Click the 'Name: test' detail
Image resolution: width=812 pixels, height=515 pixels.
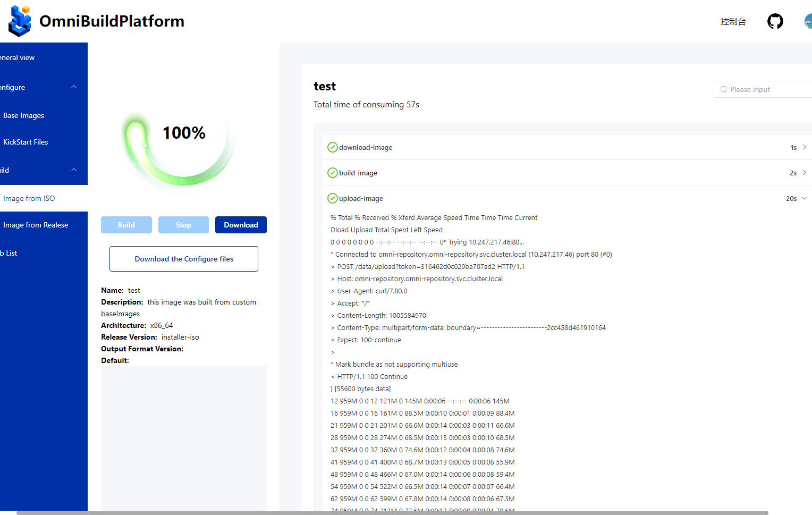121,290
